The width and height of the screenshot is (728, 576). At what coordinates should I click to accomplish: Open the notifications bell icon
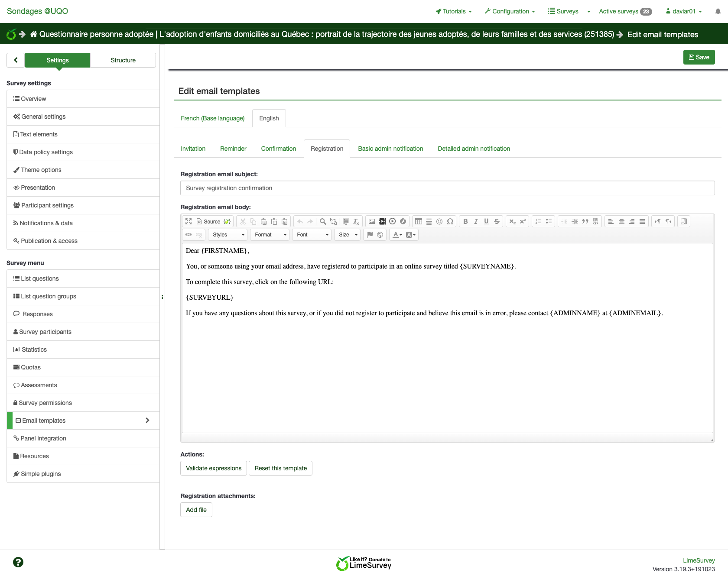[718, 12]
